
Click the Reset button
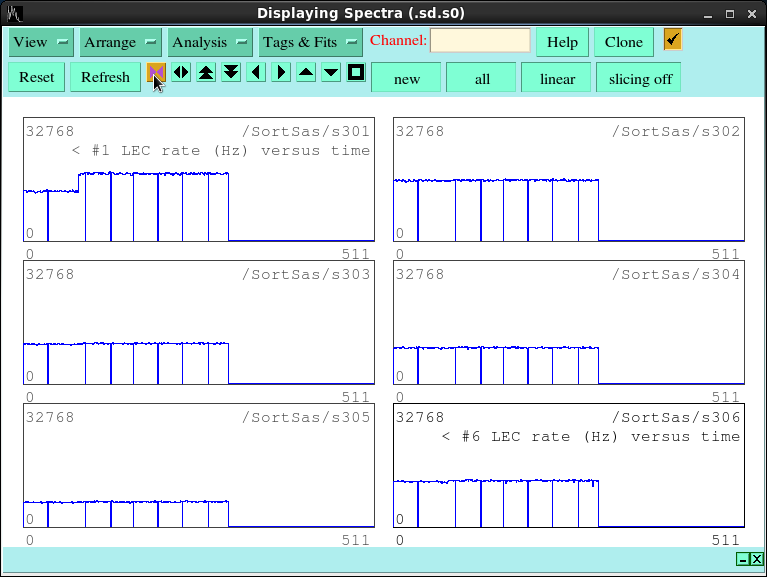point(37,77)
